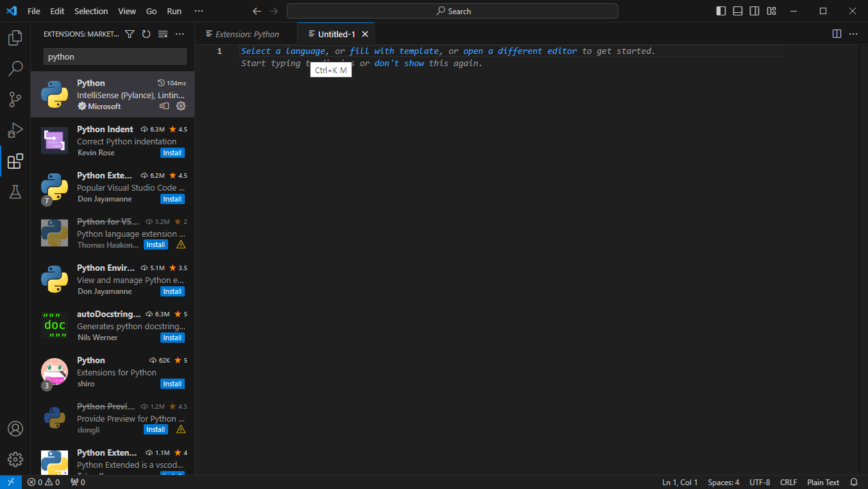The height and width of the screenshot is (489, 868).
Task: Click the Python extension remote sync icon
Action: click(x=164, y=106)
